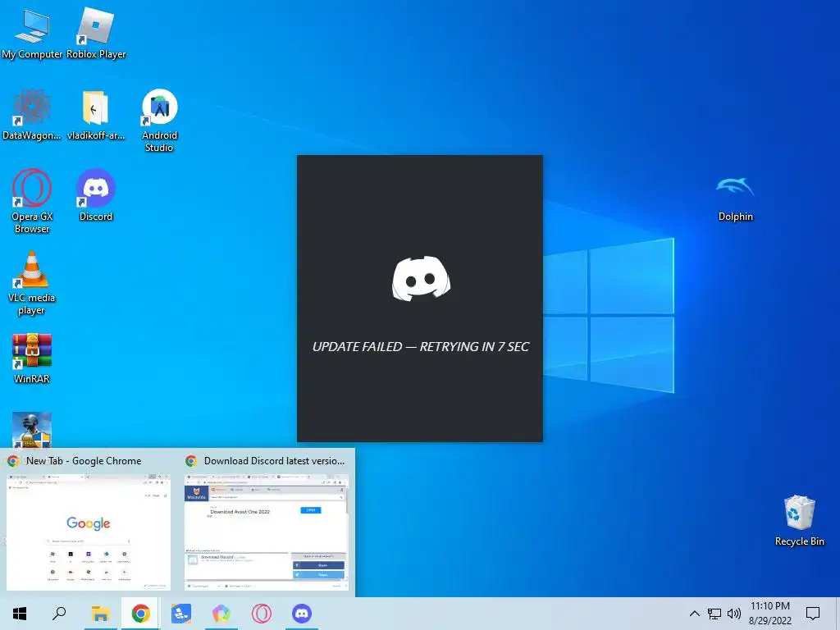
Task: Open Opera GX from the taskbar
Action: [262, 614]
